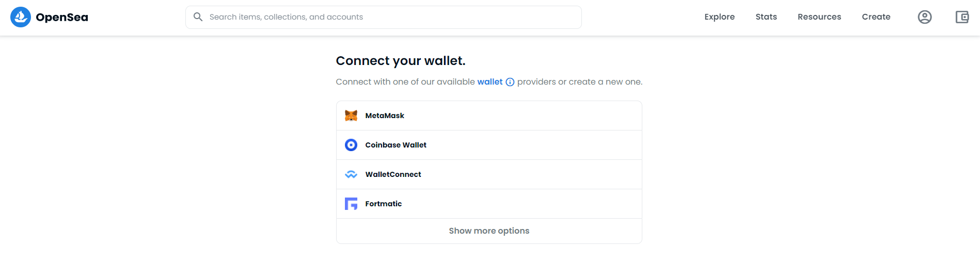
Task: Click the wallet info tooltip icon
Action: [510, 82]
